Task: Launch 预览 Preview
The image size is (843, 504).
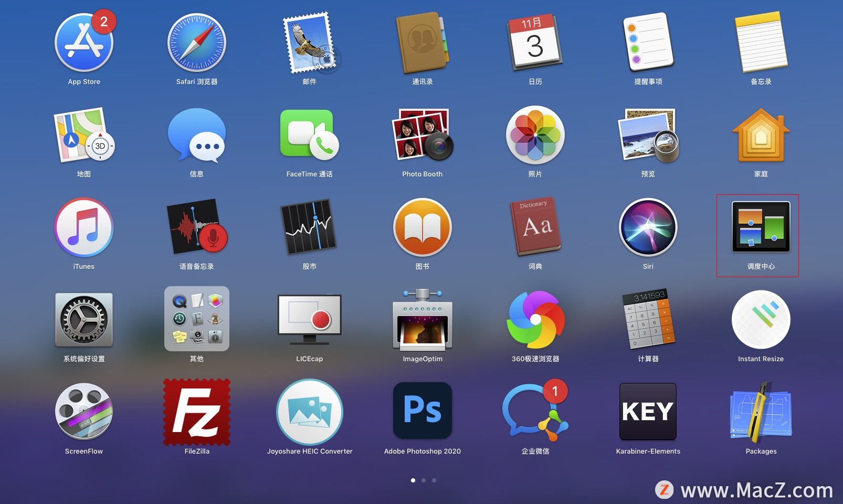Action: point(649,135)
